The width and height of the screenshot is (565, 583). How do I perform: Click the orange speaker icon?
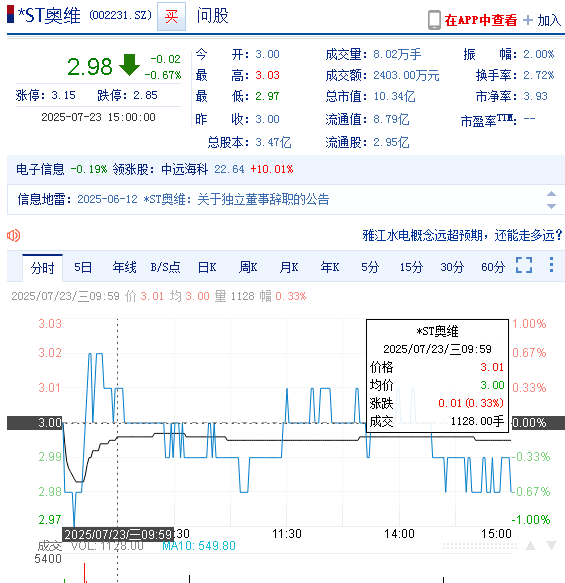click(13, 235)
